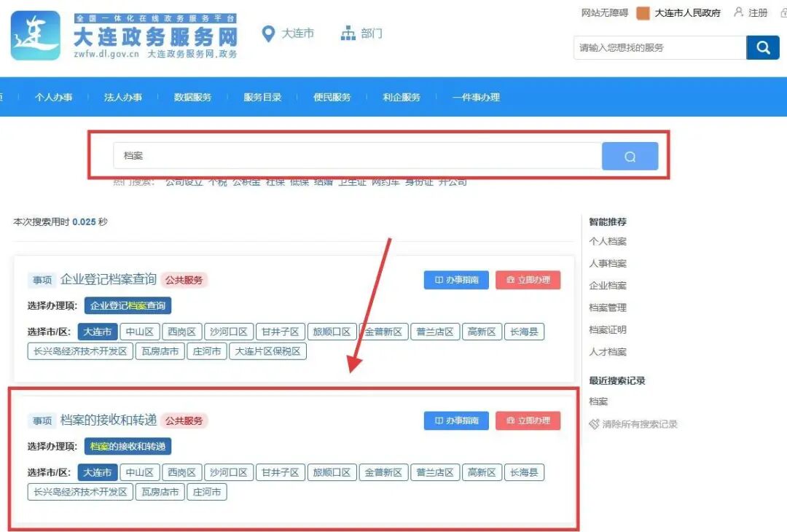Screen dimensions: 787x532
Task: Select the 档案的接收和转递 办理项 chip
Action: (130, 446)
